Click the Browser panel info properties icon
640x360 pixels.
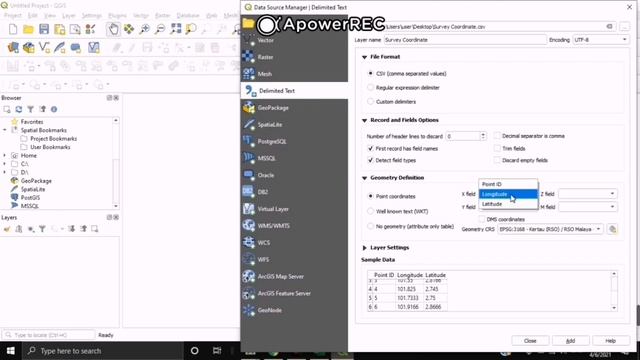click(54, 109)
